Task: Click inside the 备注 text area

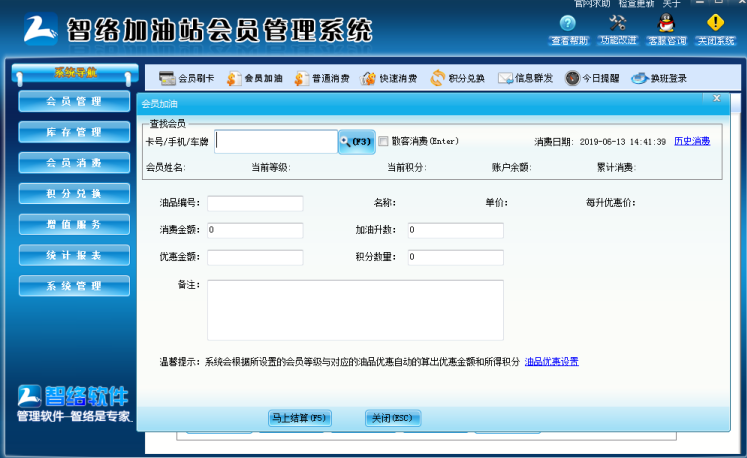Action: coord(355,310)
